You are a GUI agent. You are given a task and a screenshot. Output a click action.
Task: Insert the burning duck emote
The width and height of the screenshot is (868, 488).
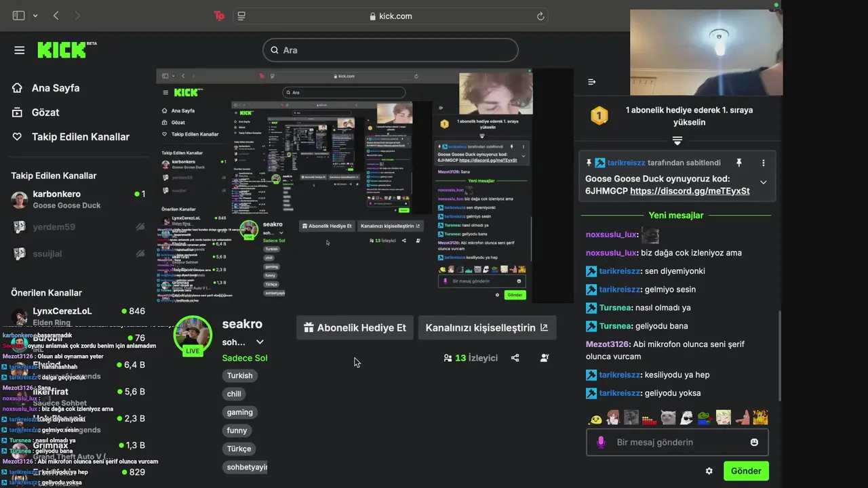(760, 418)
